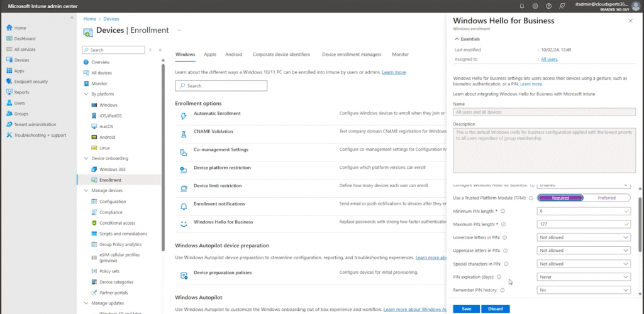Click the Endpoint security shield icon
This screenshot has width=644, height=314.
(9, 81)
